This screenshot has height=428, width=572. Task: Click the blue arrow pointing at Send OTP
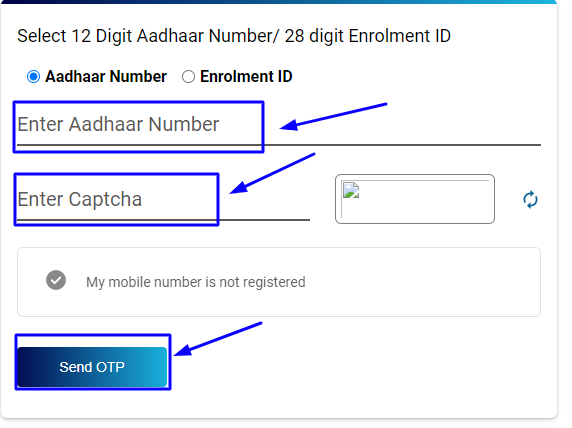point(218,339)
